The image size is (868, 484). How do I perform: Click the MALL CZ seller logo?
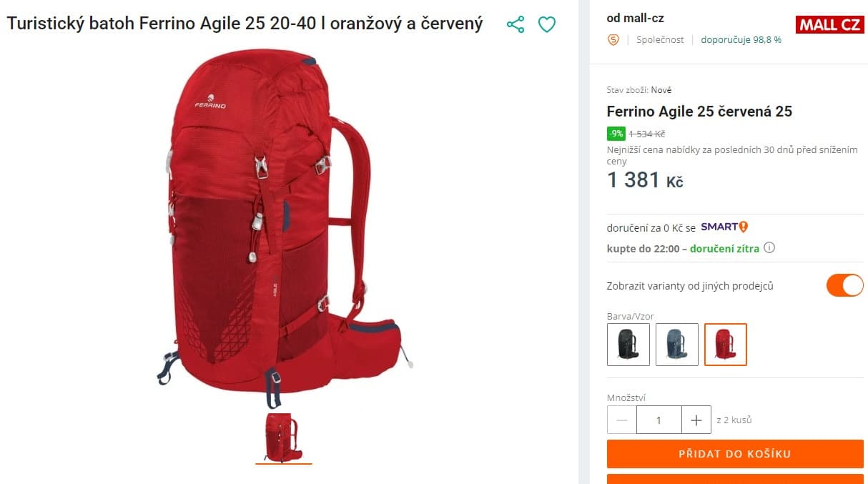829,24
